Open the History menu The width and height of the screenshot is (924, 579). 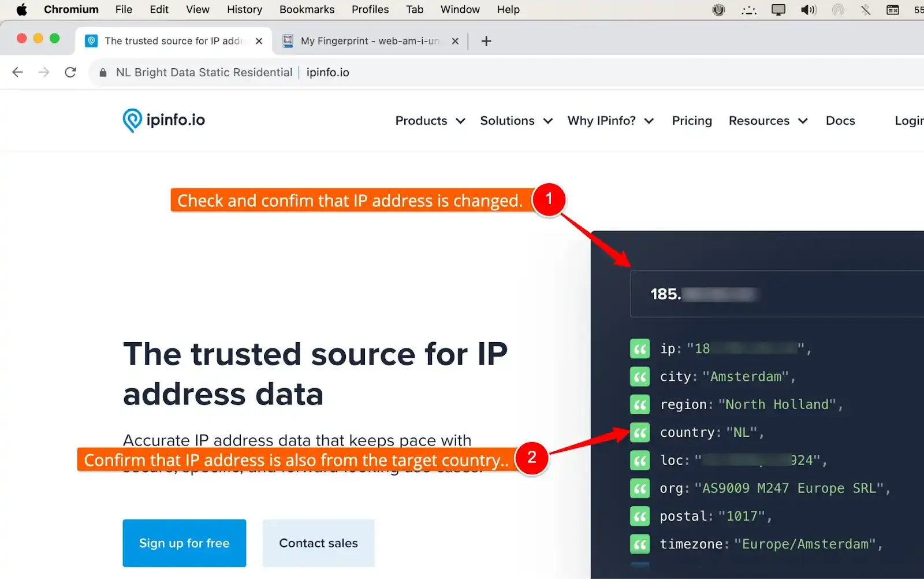pyautogui.click(x=244, y=9)
